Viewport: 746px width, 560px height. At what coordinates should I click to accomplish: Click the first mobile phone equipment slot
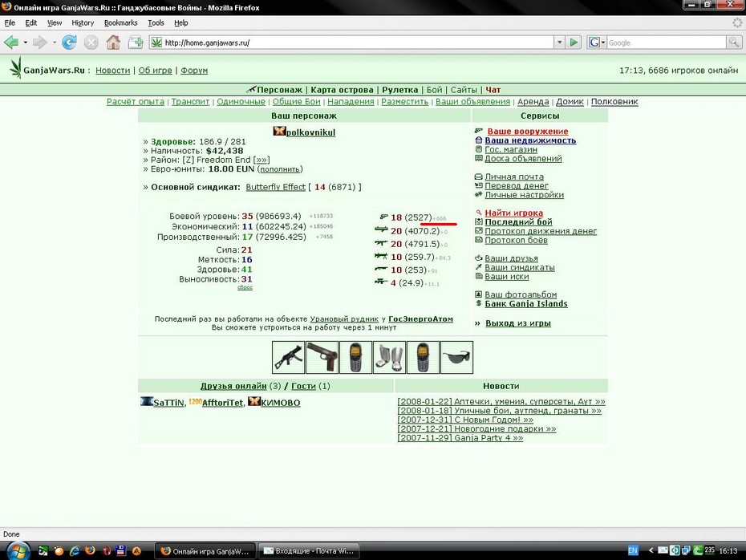(x=356, y=357)
